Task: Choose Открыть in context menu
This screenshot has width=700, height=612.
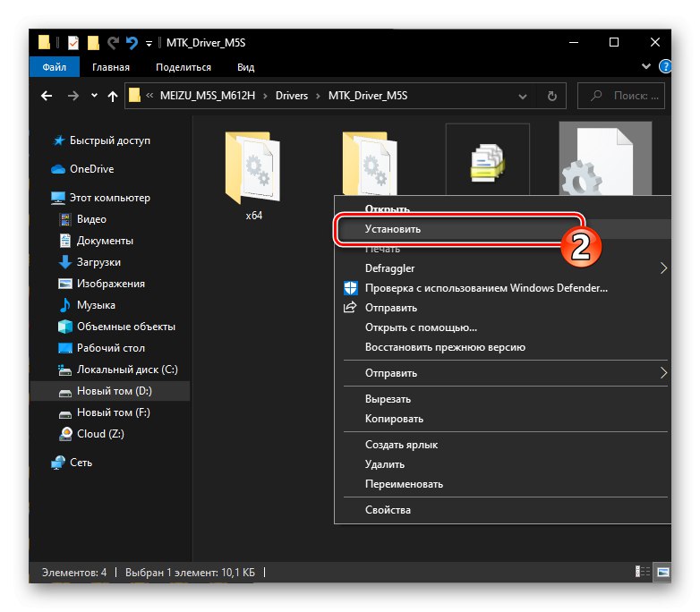Action: 387,208
